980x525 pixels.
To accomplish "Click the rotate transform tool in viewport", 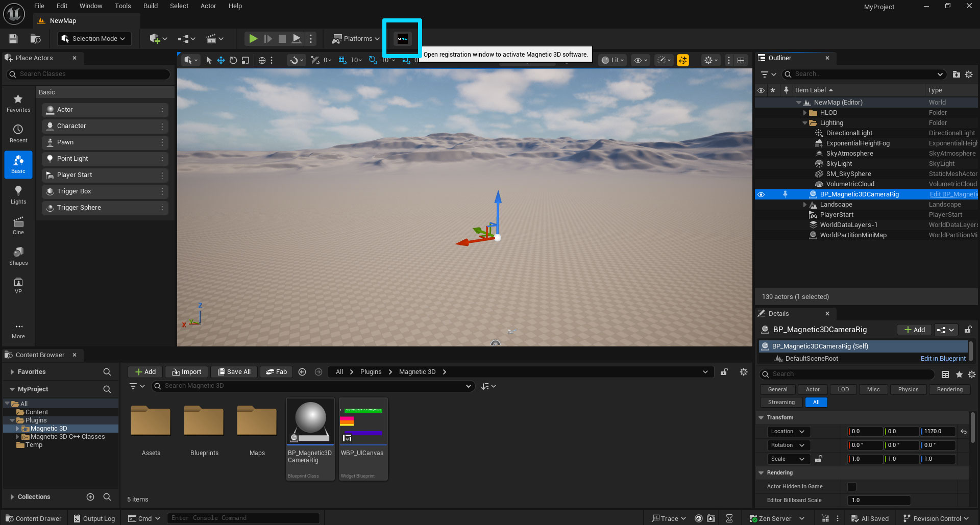I will click(233, 60).
